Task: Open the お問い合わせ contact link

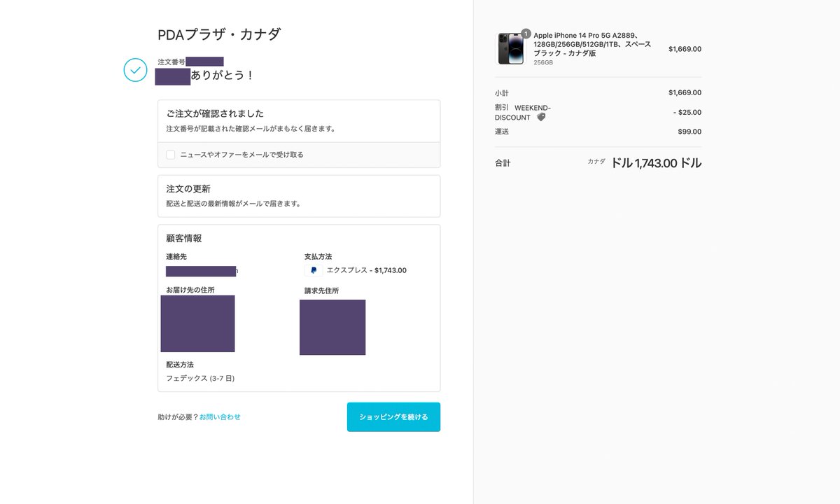Action: 220,417
